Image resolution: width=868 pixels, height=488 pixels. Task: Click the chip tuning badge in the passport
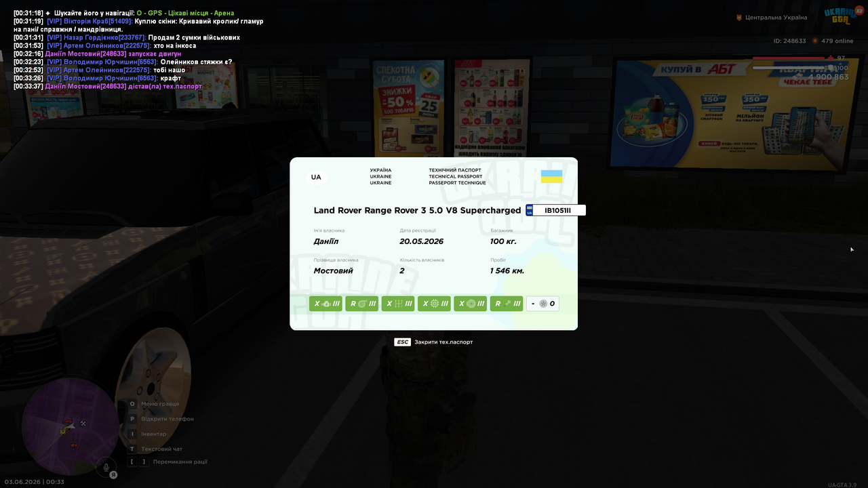pos(434,304)
